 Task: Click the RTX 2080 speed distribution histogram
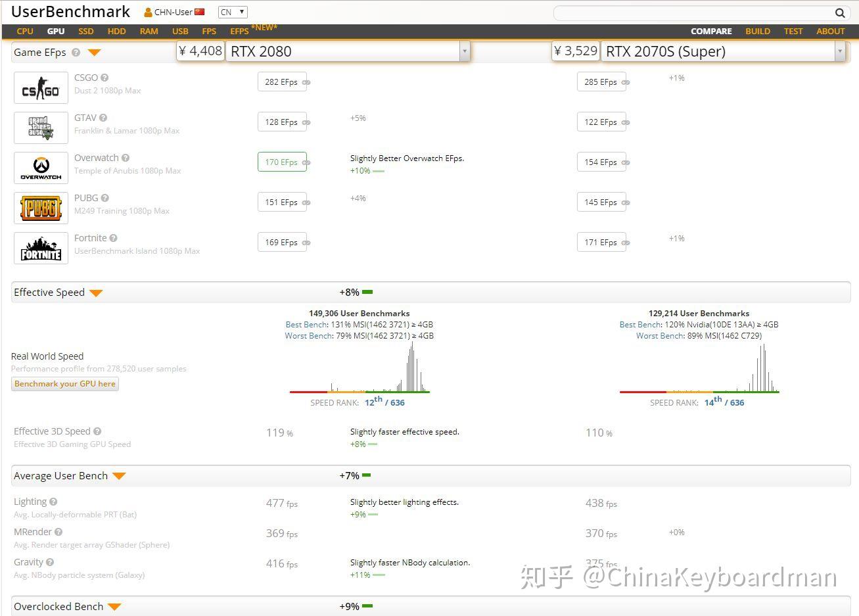pos(360,368)
